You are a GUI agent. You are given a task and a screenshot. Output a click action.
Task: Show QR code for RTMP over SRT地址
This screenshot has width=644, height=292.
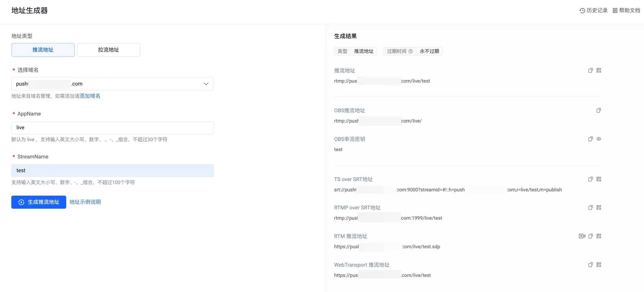pos(599,208)
